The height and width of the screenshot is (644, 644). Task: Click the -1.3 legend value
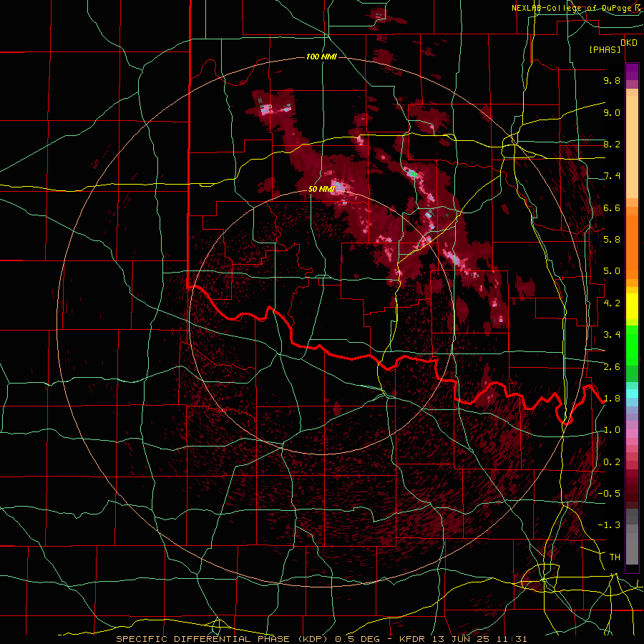(609, 525)
